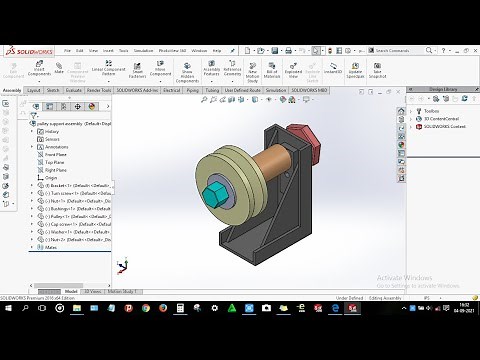The width and height of the screenshot is (480, 360).
Task: Launch Smart Fasteners
Action: click(x=137, y=70)
